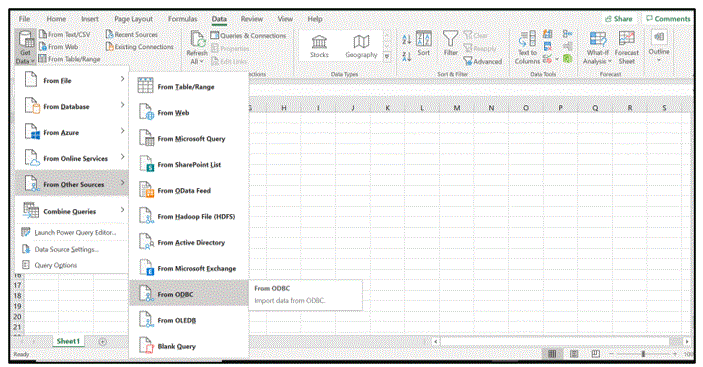Select From ODBC option

pyautogui.click(x=189, y=294)
